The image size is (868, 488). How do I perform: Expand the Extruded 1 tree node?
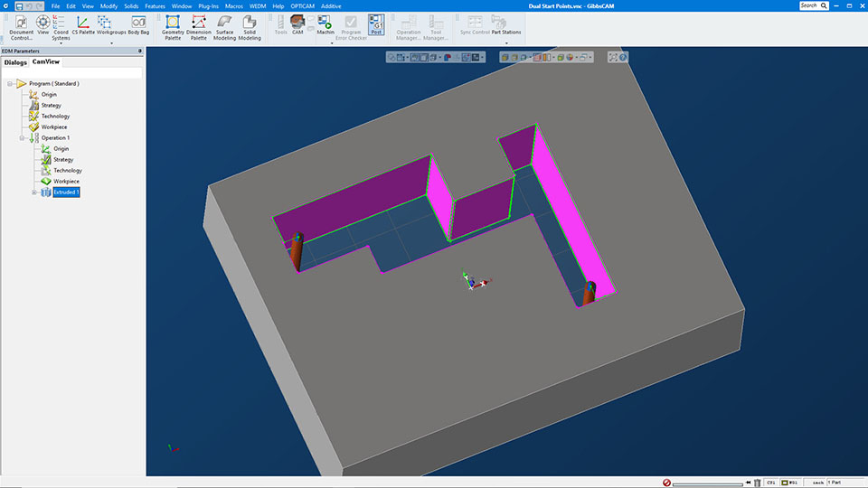coord(34,192)
